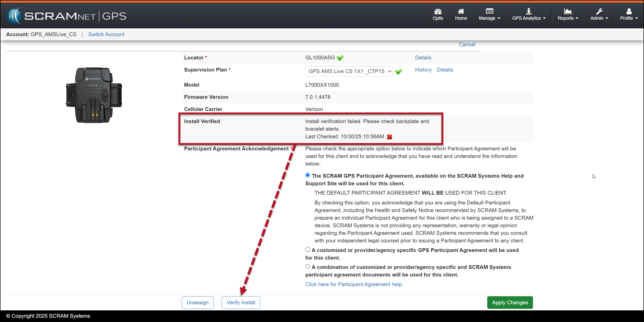Click the SCRAM GPS device image
Viewport: 644px width, 322px height.
(94, 95)
